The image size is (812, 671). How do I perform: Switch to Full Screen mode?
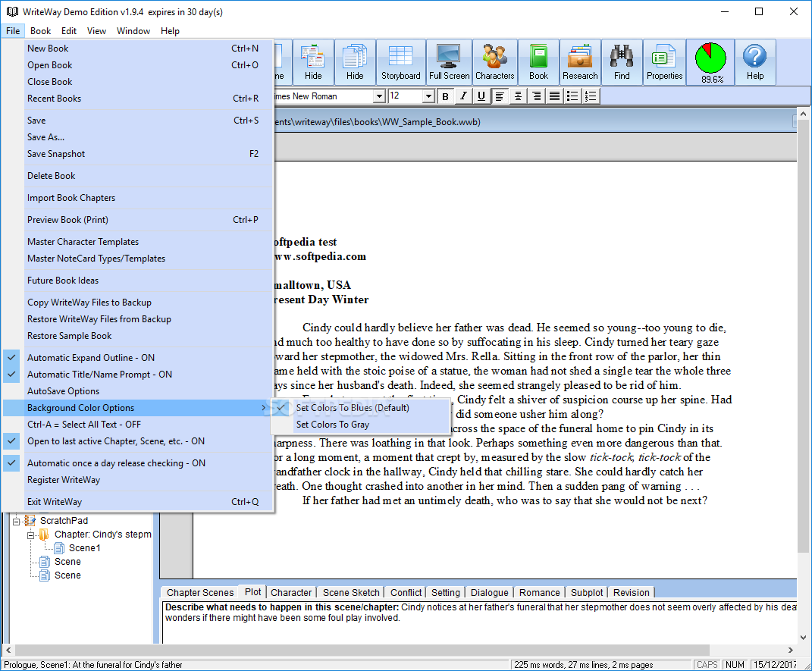(x=449, y=61)
